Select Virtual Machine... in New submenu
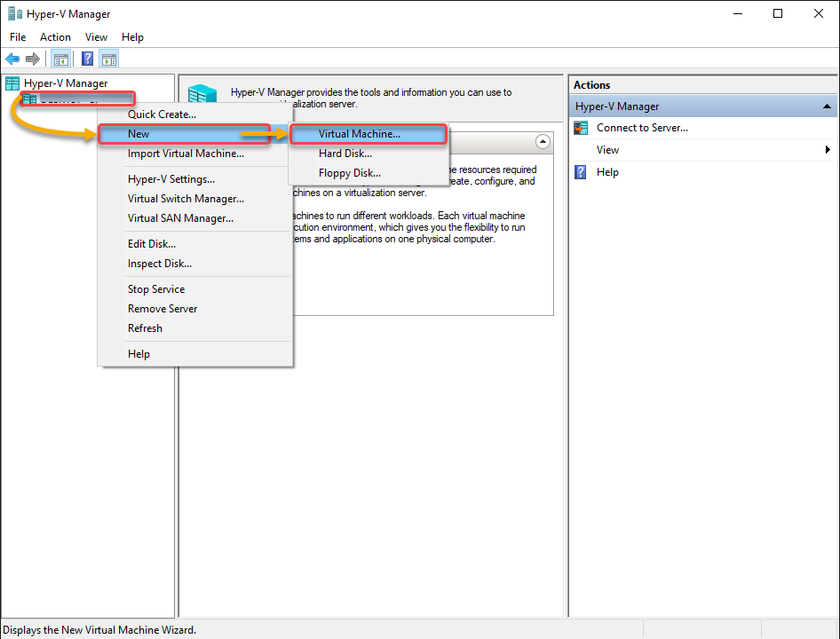The image size is (840, 639). [368, 134]
